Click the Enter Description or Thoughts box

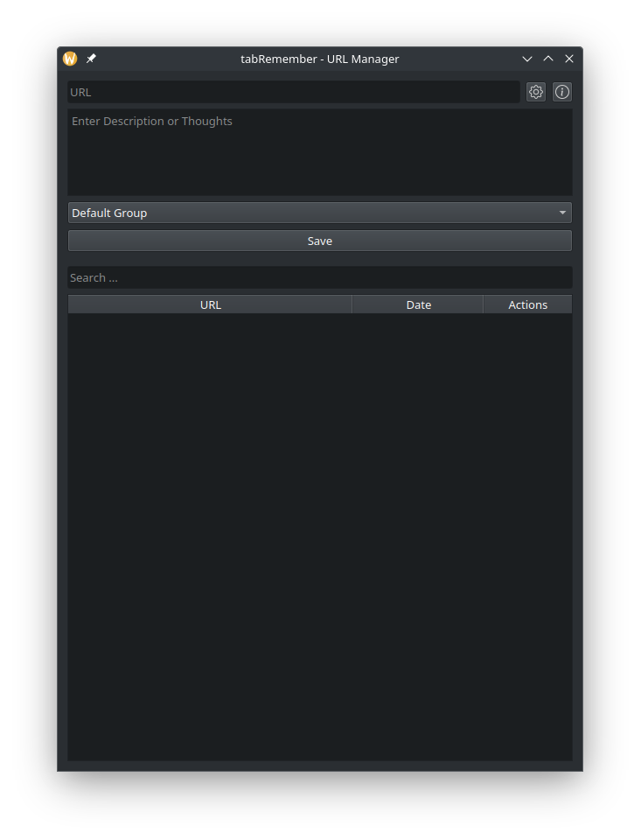click(x=319, y=152)
